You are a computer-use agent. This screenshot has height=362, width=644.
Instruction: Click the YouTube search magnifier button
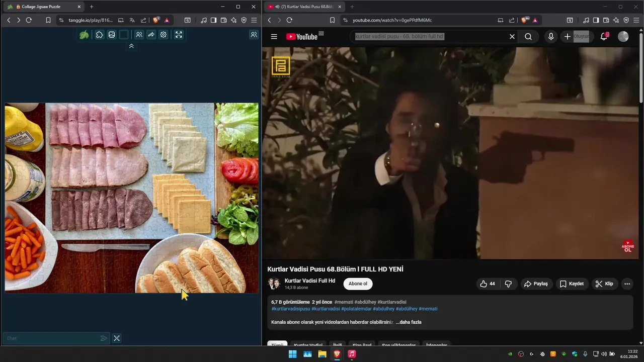[x=528, y=36]
